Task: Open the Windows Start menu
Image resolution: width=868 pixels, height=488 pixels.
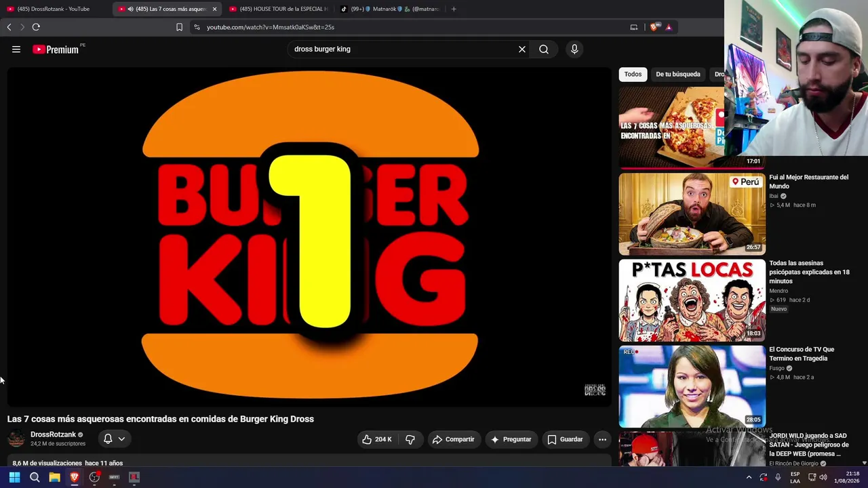Action: 14,477
